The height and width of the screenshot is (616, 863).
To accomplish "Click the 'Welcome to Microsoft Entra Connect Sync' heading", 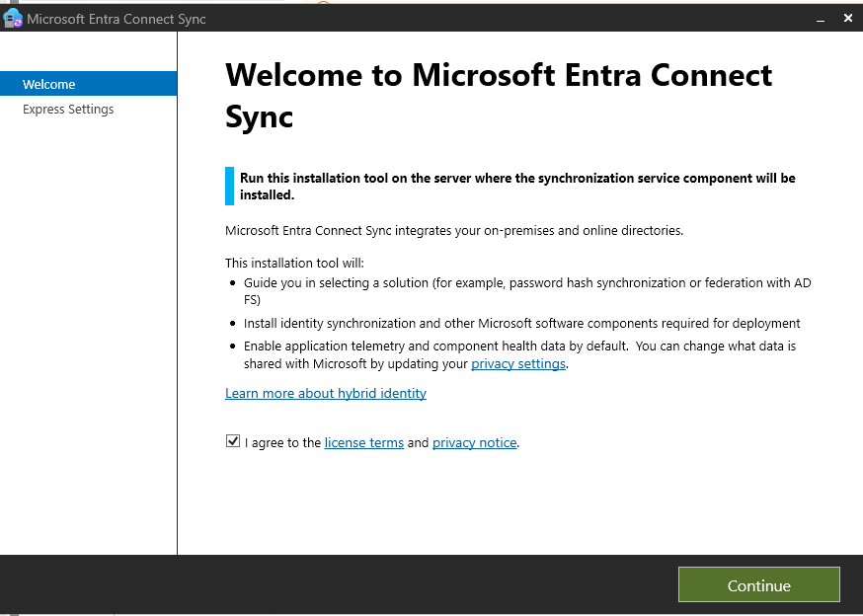I will [x=499, y=95].
